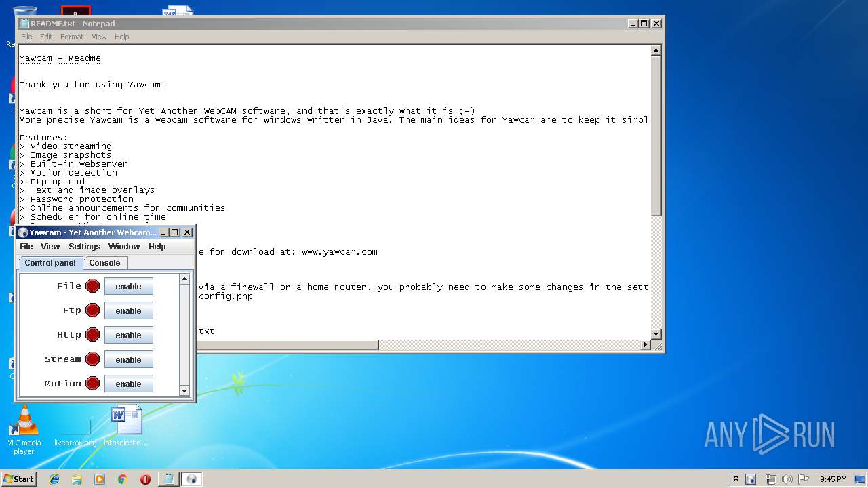868x488 pixels.
Task: Select the lateselectio... Word document icon
Action: tap(126, 427)
